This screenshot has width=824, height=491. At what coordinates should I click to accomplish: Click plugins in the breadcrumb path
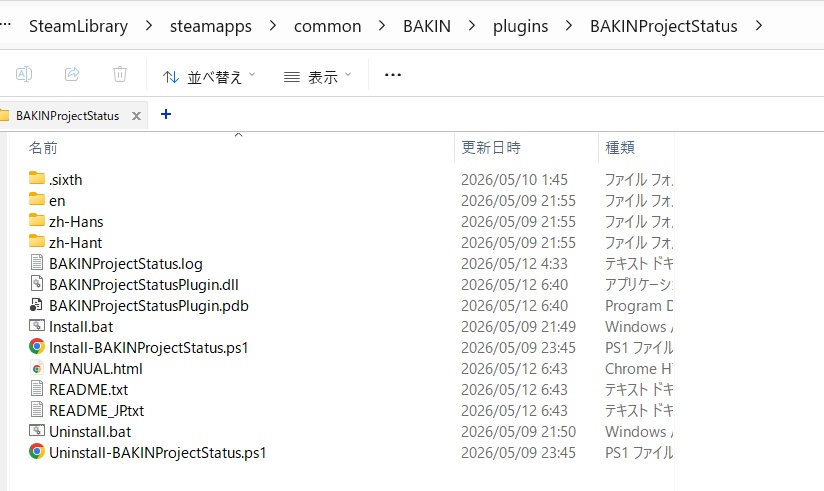pyautogui.click(x=520, y=26)
